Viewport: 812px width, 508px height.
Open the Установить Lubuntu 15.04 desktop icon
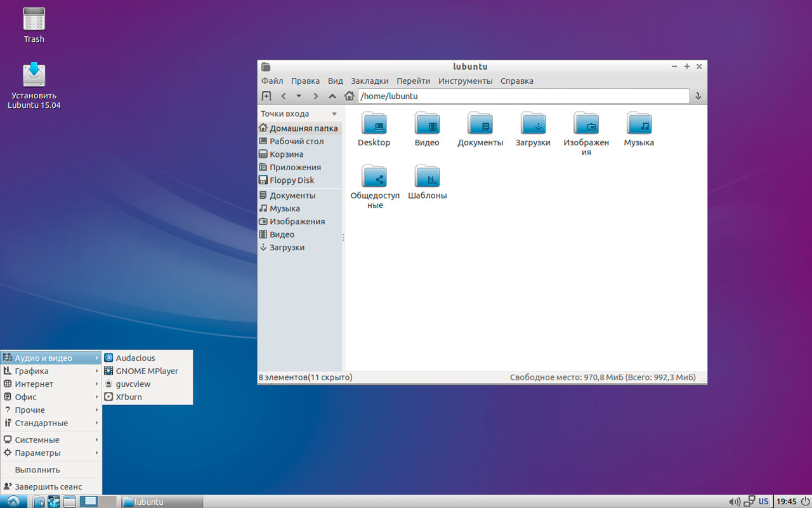click(x=34, y=76)
